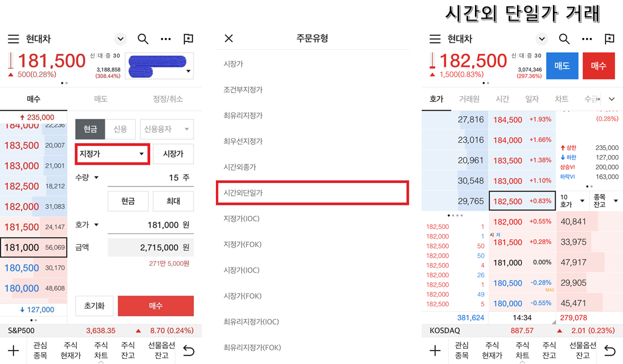Select 신용 payment toggle
The width and height of the screenshot is (623, 364).
pyautogui.click(x=121, y=129)
